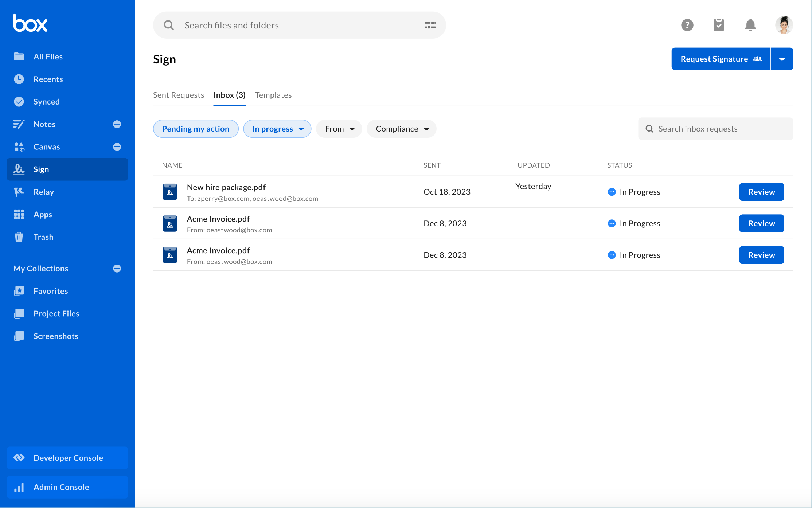Toggle the Pending my action filter
Screen dimensions: 812x508
coord(196,129)
